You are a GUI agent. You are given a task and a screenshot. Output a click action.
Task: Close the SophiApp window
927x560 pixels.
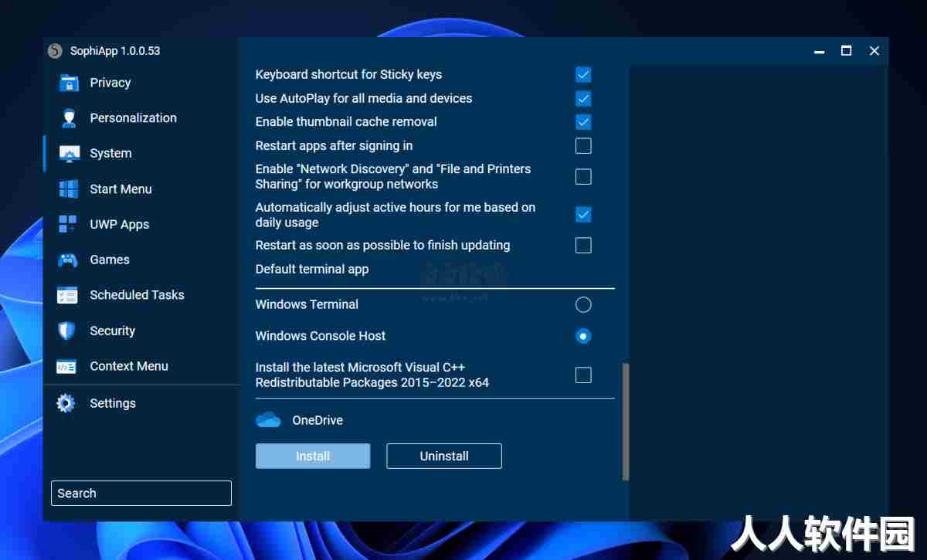pyautogui.click(x=874, y=51)
